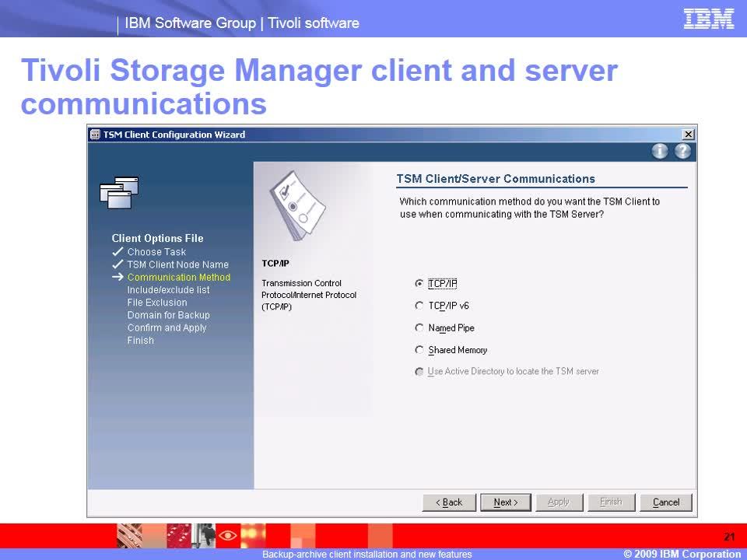Click the IBM logo in the slide header
This screenshot has width=747, height=560.
(708, 19)
